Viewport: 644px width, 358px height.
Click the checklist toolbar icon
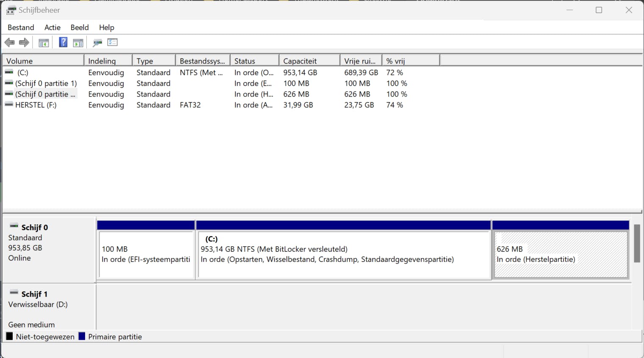click(x=113, y=42)
